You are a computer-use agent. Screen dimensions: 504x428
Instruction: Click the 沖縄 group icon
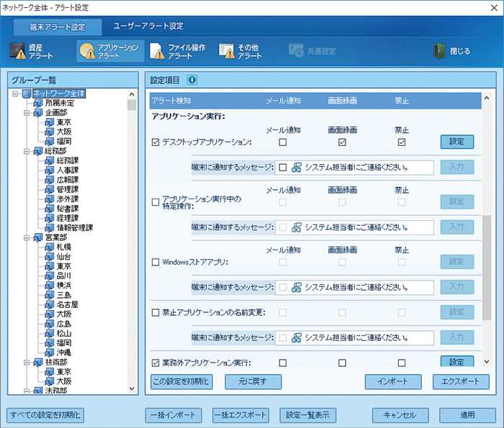50,352
